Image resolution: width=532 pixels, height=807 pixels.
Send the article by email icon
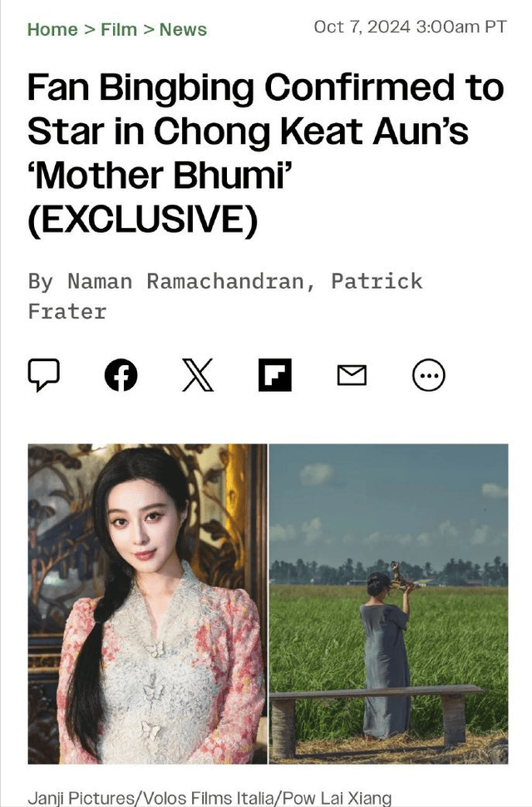[352, 374]
